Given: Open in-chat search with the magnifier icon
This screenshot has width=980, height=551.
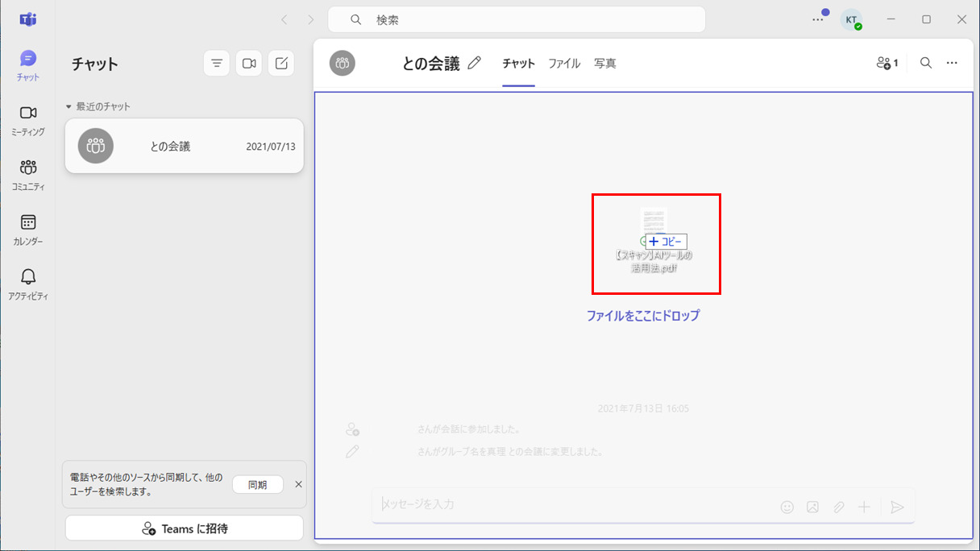Looking at the screenshot, I should click(925, 62).
